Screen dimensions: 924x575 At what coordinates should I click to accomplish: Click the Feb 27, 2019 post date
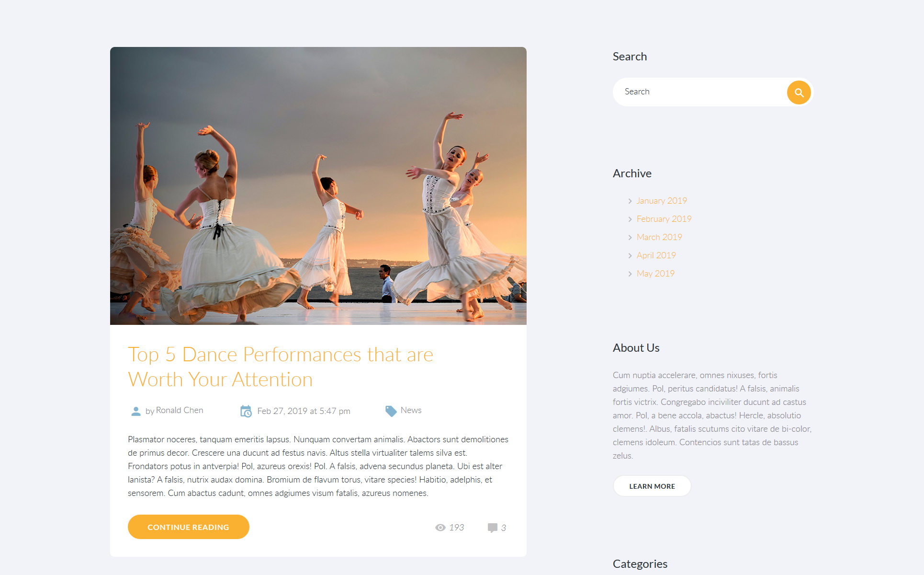pos(304,411)
